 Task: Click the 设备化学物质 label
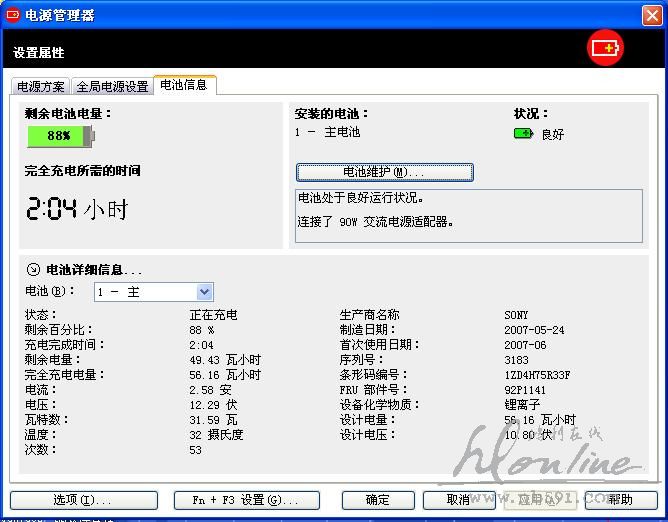point(379,404)
